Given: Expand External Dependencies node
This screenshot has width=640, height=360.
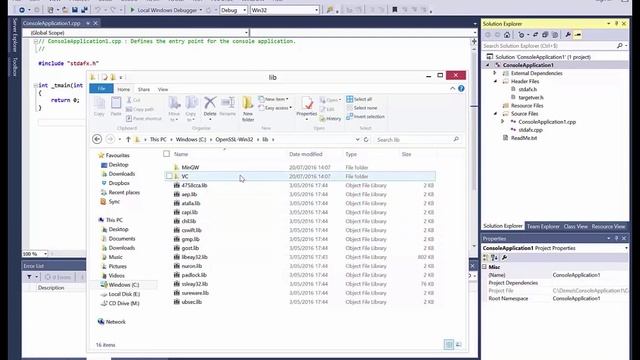Looking at the screenshot, I should 495,73.
